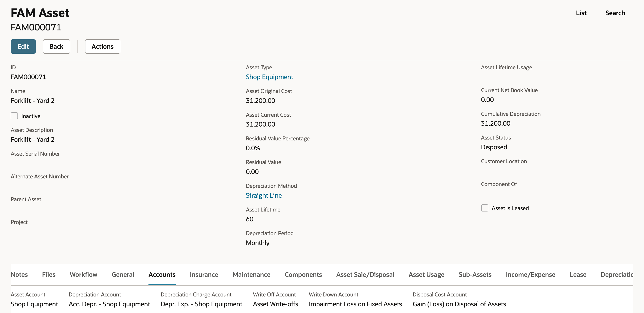Switch to the Workflow tab
This screenshot has height=313, width=644.
coord(83,275)
